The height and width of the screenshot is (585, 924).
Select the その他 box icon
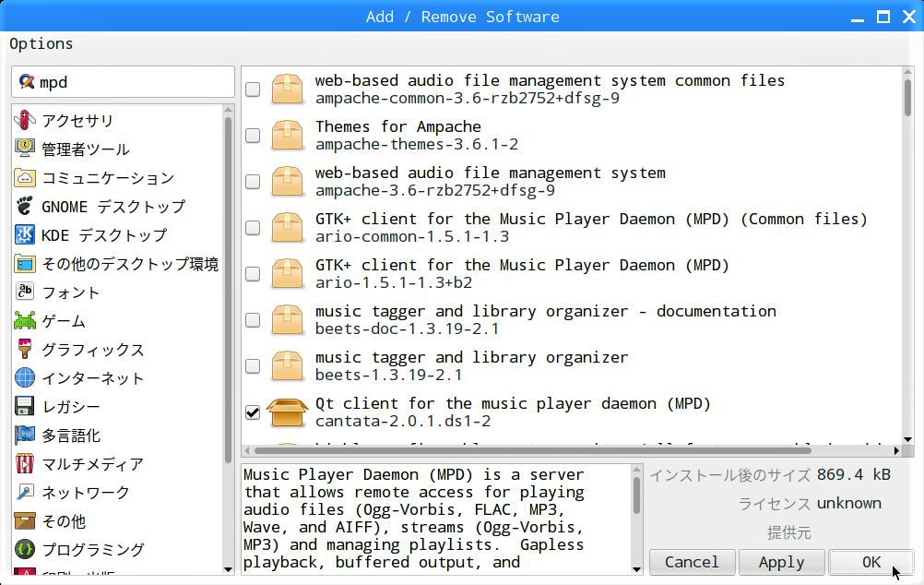click(25, 520)
